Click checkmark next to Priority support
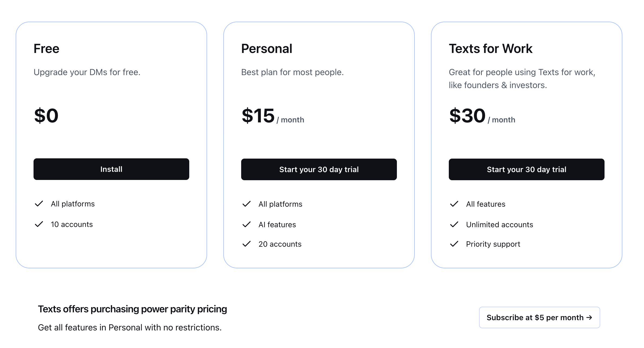The width and height of the screenshot is (644, 348). coord(454,244)
